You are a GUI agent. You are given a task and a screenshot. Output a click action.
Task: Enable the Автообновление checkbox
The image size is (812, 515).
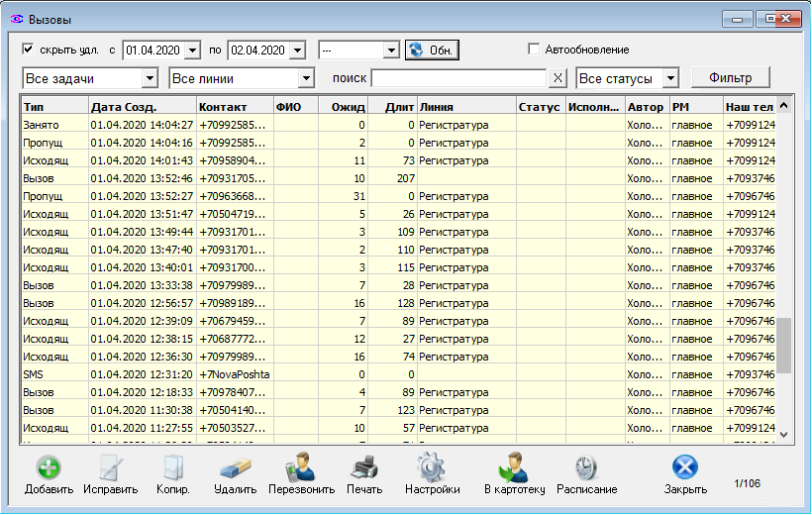[x=535, y=50]
